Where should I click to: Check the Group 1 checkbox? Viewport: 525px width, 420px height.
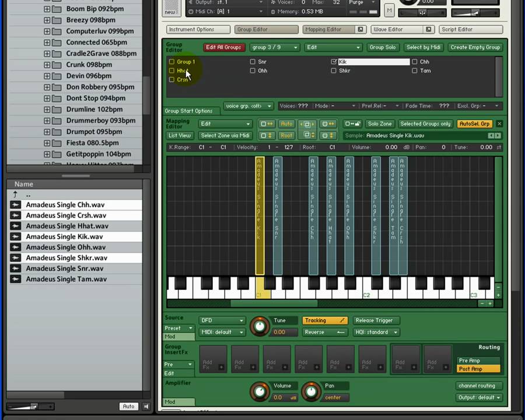(171, 62)
